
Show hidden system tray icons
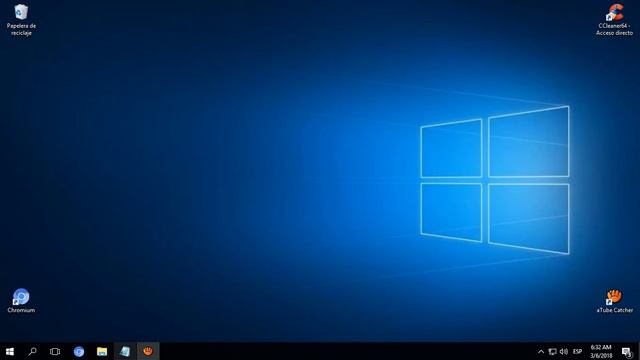click(541, 351)
